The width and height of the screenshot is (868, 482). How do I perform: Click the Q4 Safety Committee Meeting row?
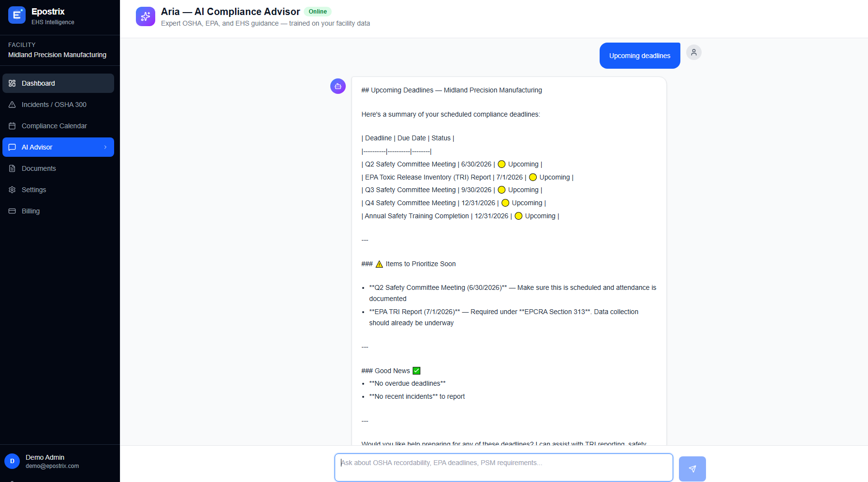(x=454, y=203)
